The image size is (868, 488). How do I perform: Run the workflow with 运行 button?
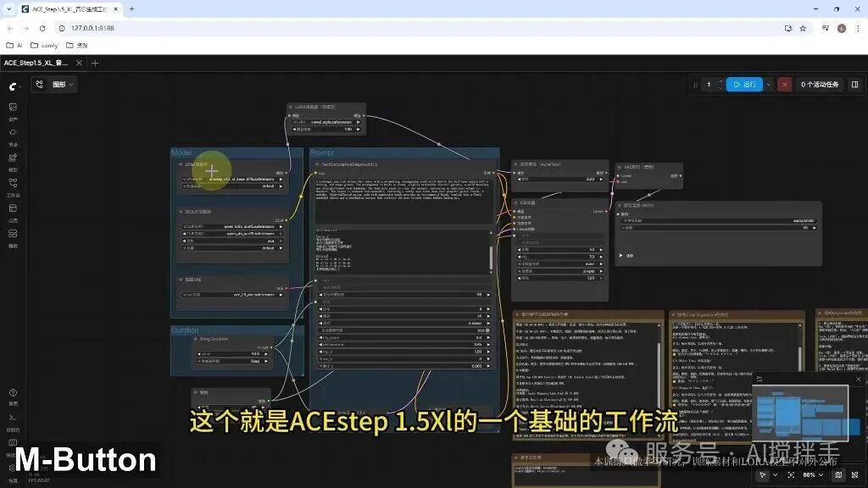point(744,85)
